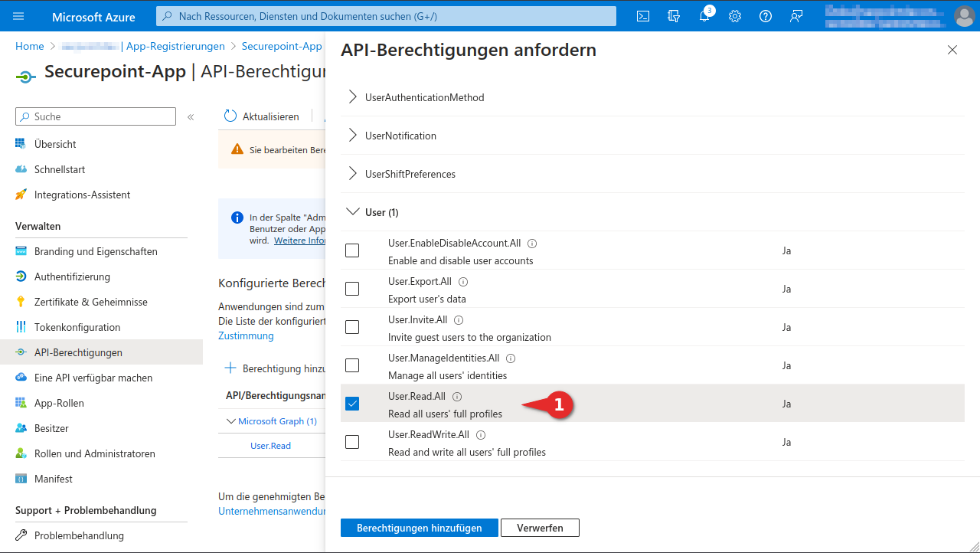Open the notifications bell

click(x=705, y=15)
